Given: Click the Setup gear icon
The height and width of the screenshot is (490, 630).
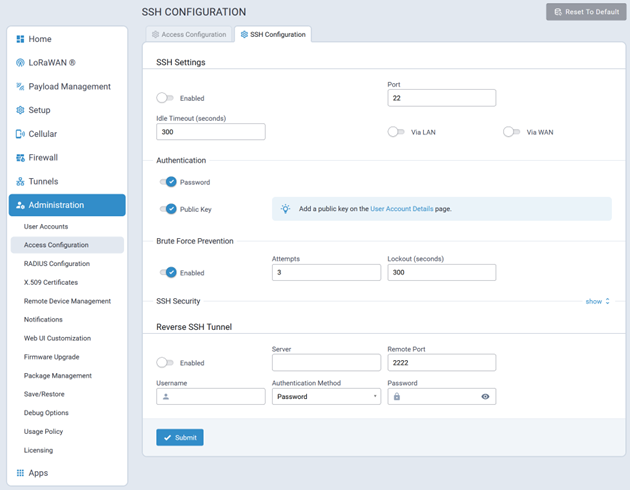Looking at the screenshot, I should [x=20, y=110].
